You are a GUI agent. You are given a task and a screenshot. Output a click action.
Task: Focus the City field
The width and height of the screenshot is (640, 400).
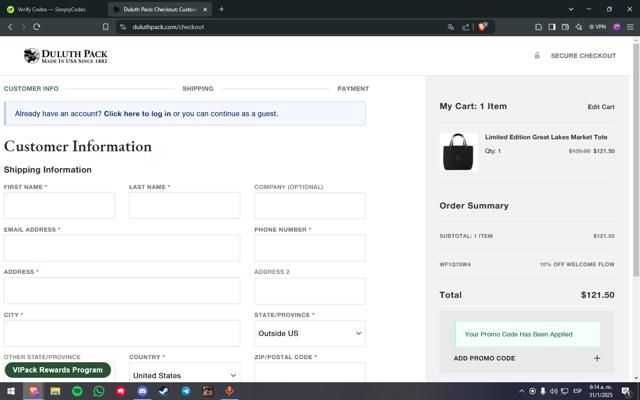pos(122,333)
